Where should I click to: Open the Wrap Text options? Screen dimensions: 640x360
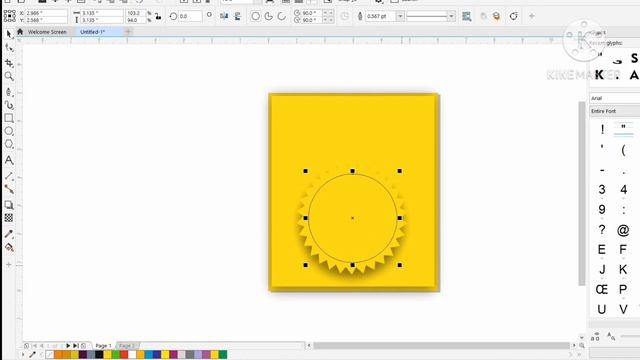click(467, 16)
